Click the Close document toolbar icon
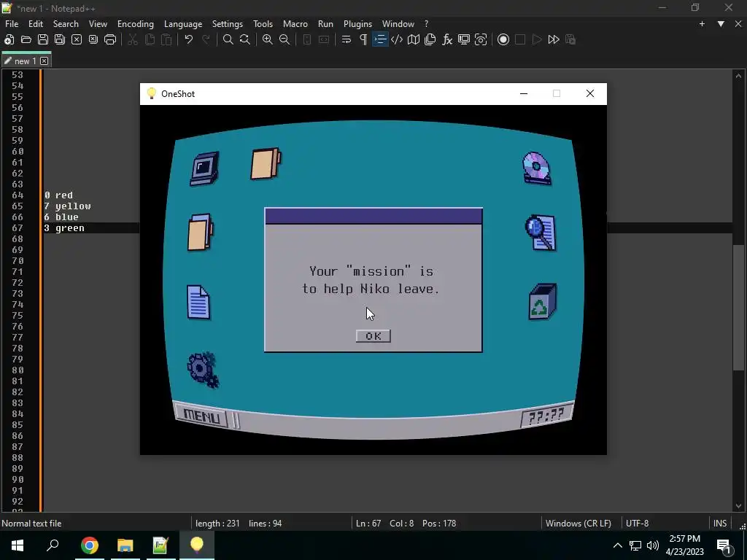 76,39
